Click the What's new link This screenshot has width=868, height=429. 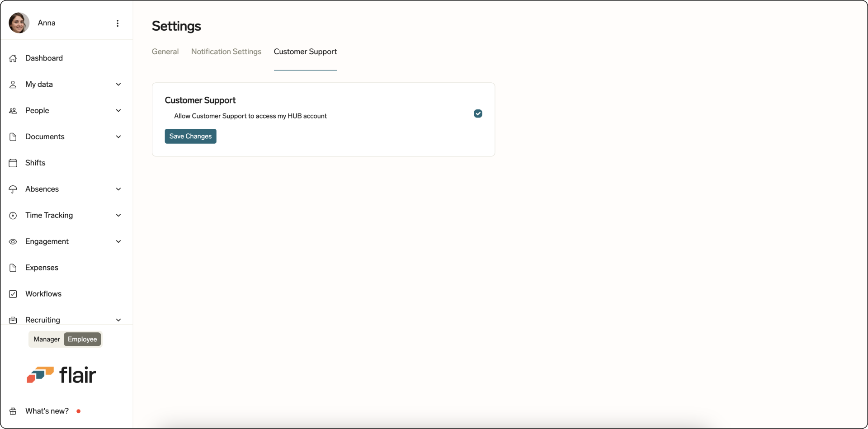pyautogui.click(x=47, y=411)
